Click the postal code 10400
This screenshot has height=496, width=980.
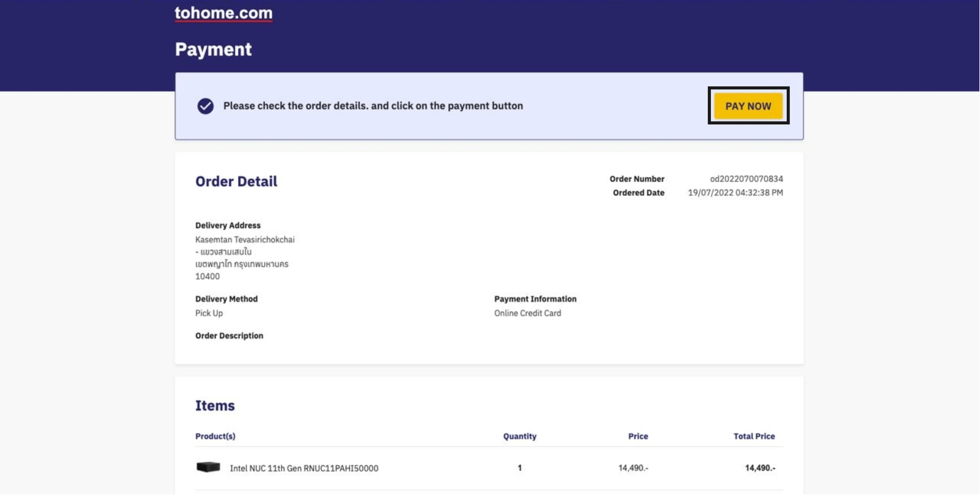click(x=207, y=276)
